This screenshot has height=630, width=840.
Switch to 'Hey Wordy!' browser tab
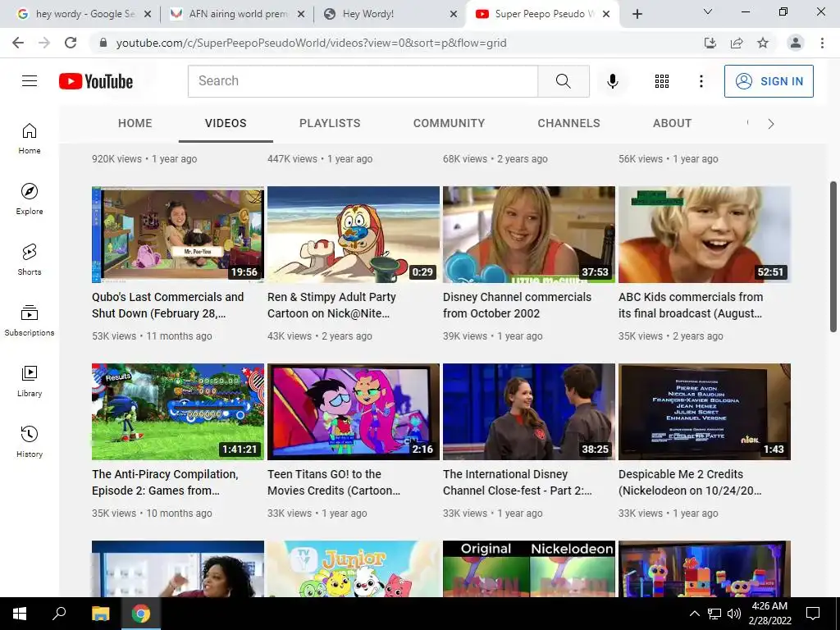pos(391,14)
